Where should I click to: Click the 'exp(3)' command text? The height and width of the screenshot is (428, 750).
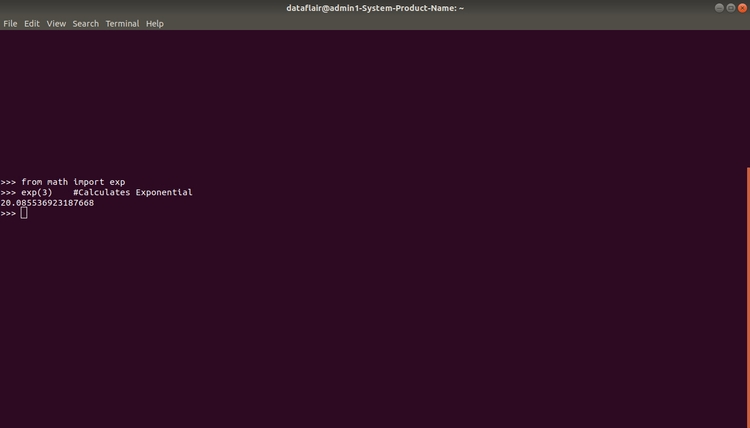(37, 192)
